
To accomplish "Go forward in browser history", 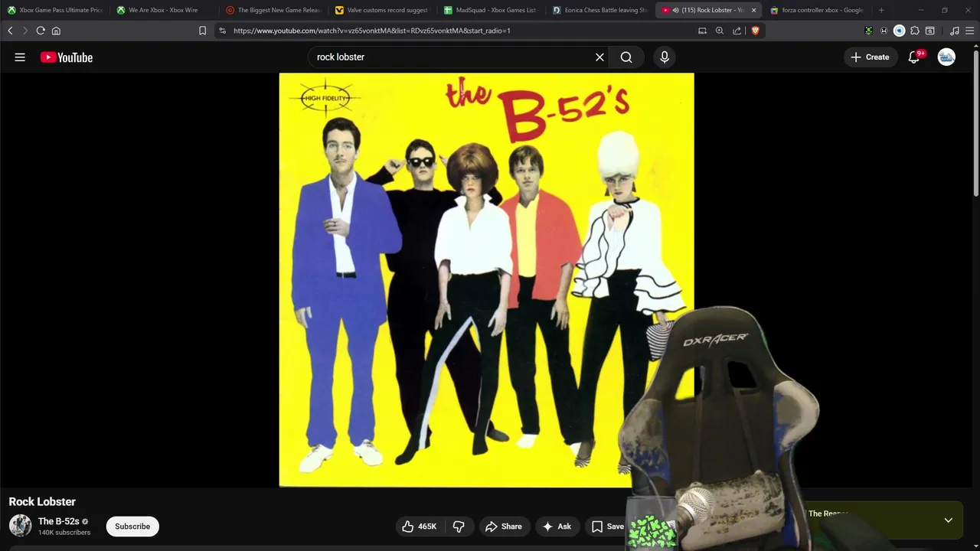I will tap(24, 31).
